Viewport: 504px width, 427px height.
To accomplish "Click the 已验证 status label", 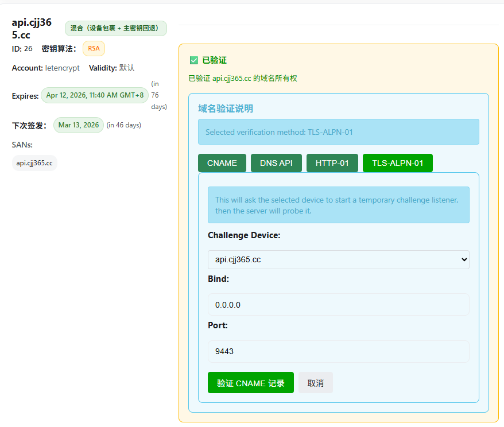I will (x=215, y=60).
